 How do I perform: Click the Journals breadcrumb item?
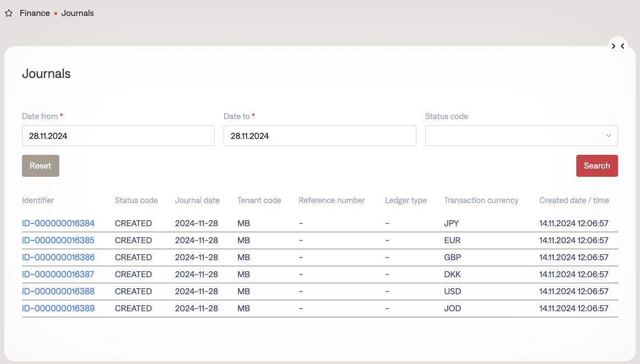click(x=77, y=13)
